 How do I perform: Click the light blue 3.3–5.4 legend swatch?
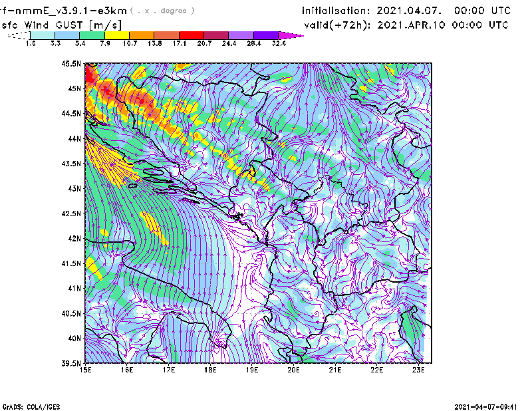[67, 35]
